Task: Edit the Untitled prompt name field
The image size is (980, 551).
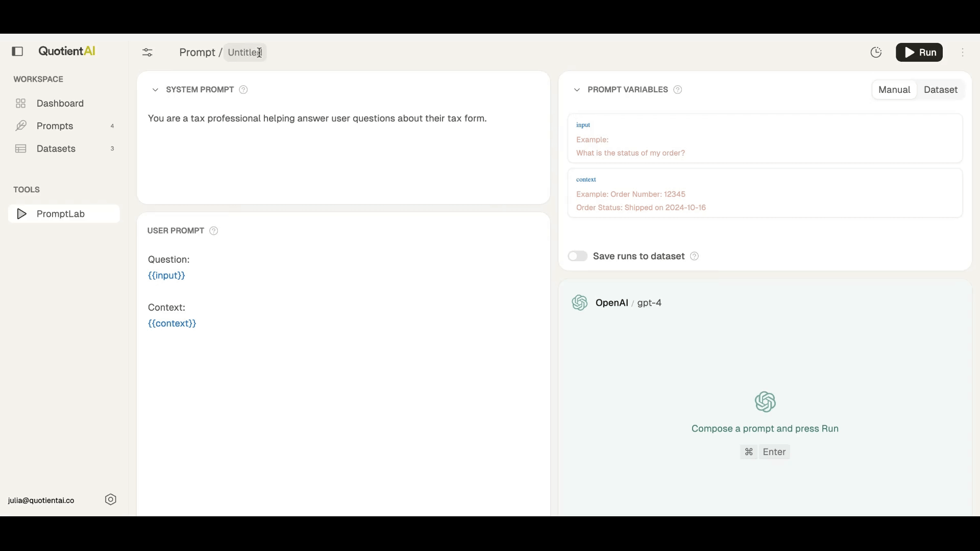Action: coord(246,53)
